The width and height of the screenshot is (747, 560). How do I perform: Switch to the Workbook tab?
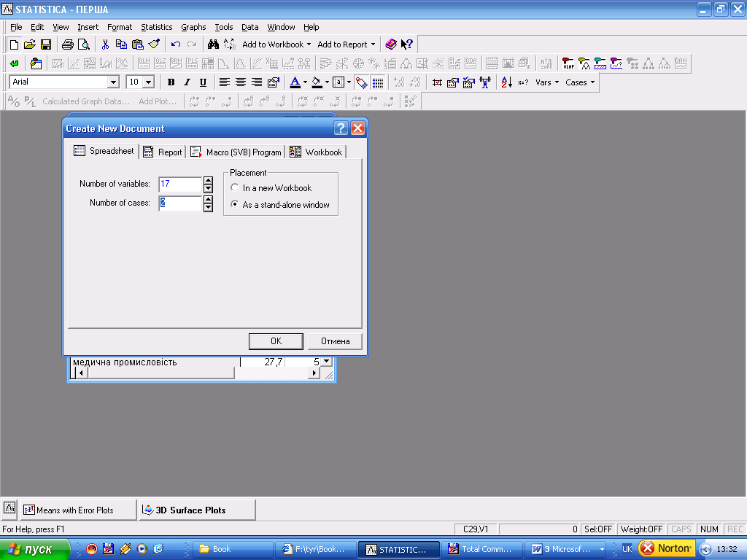[317, 152]
